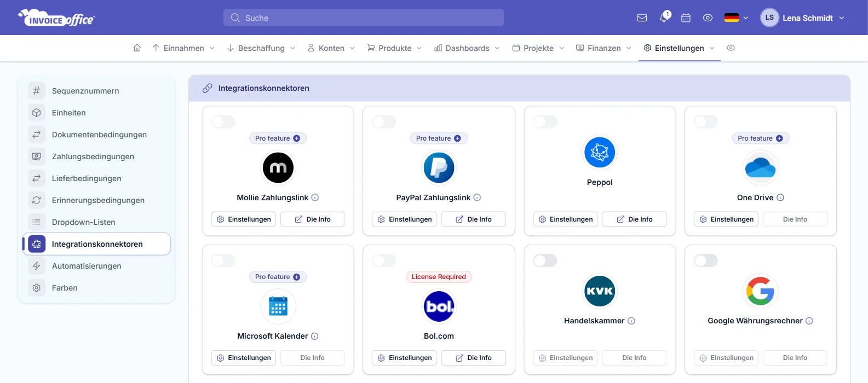Click the Google logo icon
868x383 pixels.
761,291
